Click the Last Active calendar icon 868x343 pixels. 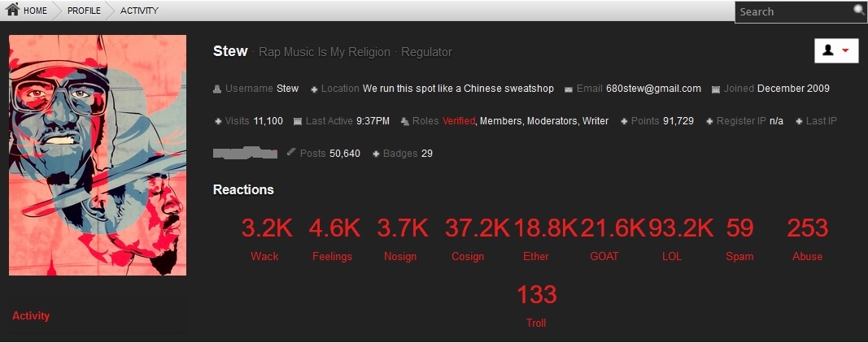tap(297, 121)
